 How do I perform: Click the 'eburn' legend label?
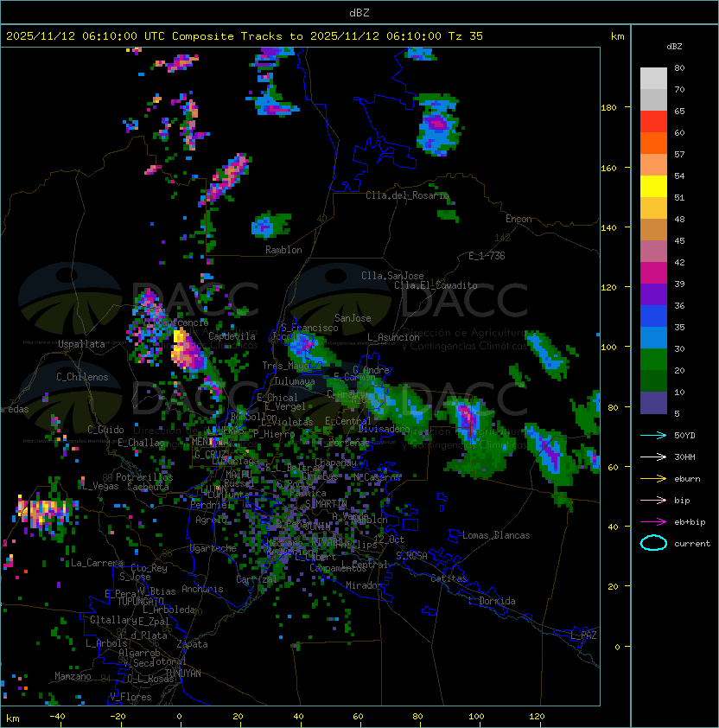pyautogui.click(x=687, y=479)
